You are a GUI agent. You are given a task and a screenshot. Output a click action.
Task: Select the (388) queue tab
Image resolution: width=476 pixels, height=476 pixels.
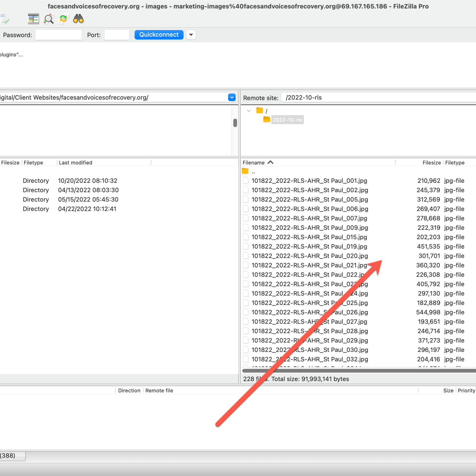click(x=12, y=456)
